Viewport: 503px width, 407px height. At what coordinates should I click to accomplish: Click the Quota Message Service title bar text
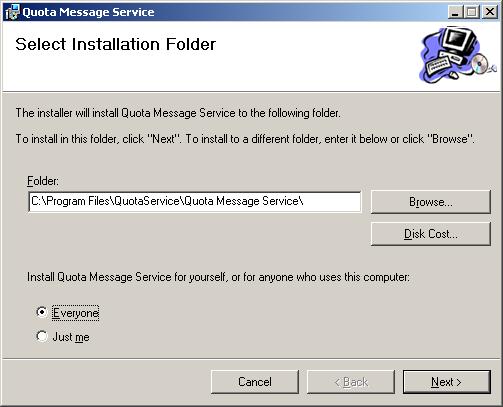pos(88,12)
